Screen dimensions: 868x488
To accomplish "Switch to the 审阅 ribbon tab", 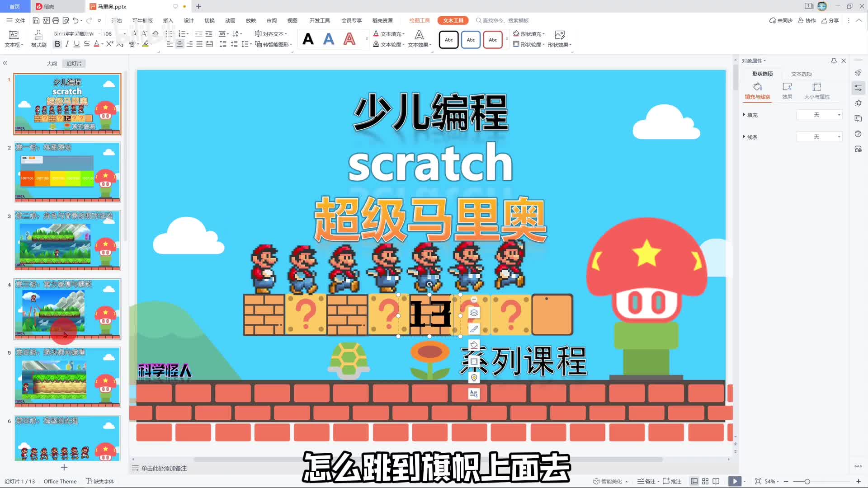I will pyautogui.click(x=271, y=20).
